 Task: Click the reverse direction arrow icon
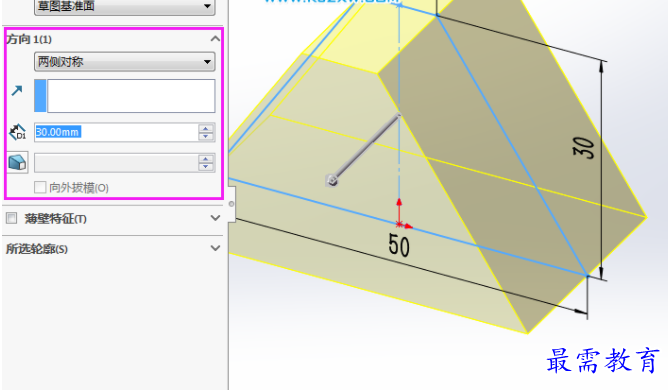tap(17, 90)
